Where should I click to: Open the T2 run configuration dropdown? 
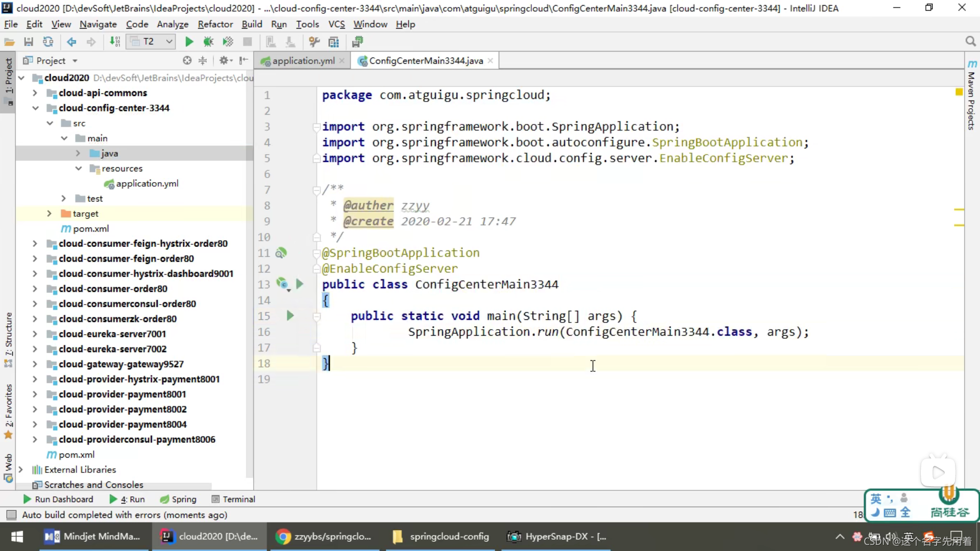(x=151, y=42)
